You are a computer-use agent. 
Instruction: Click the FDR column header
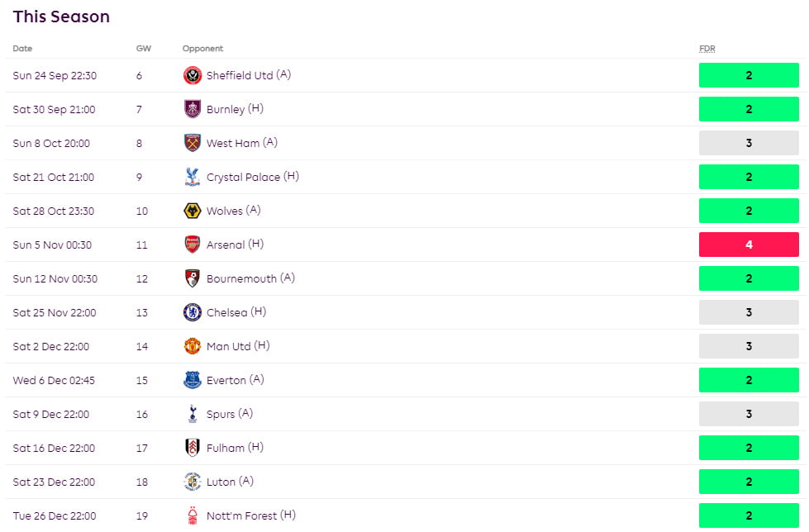707,49
